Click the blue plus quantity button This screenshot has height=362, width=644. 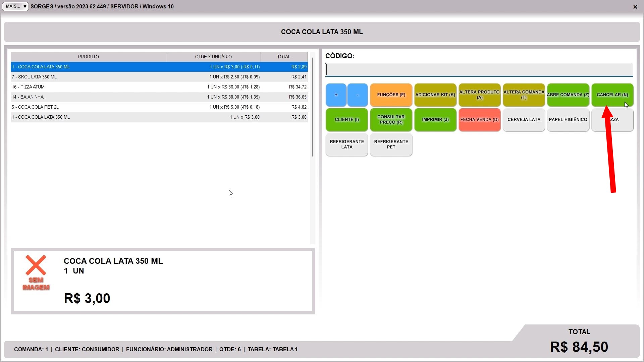[x=336, y=95]
